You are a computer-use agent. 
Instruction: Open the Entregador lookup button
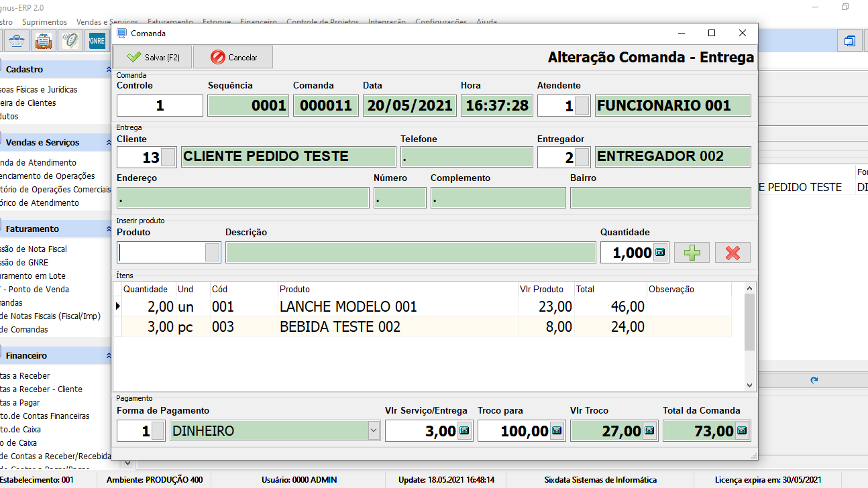point(583,157)
